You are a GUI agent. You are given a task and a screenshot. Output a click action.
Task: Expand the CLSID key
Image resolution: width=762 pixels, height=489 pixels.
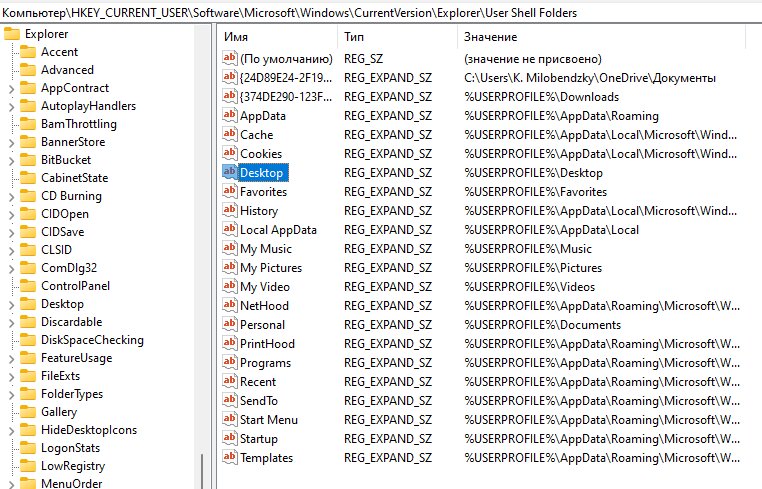pos(12,250)
